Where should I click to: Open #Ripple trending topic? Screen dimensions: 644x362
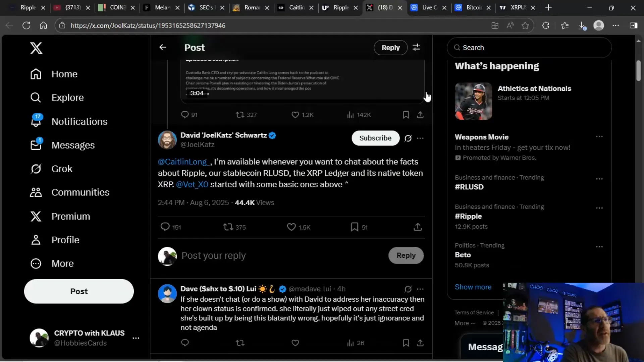tap(468, 216)
